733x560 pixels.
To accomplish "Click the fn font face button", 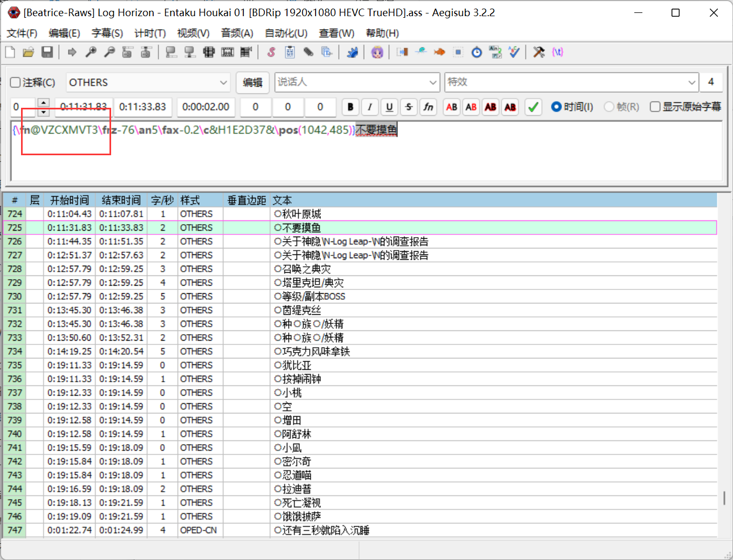I will pos(428,107).
